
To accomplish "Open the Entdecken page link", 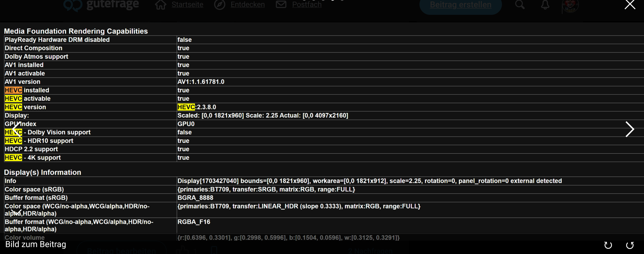I will (248, 5).
